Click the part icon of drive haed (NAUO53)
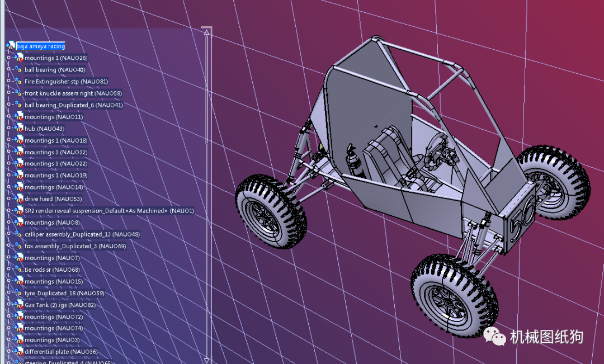 pos(19,198)
